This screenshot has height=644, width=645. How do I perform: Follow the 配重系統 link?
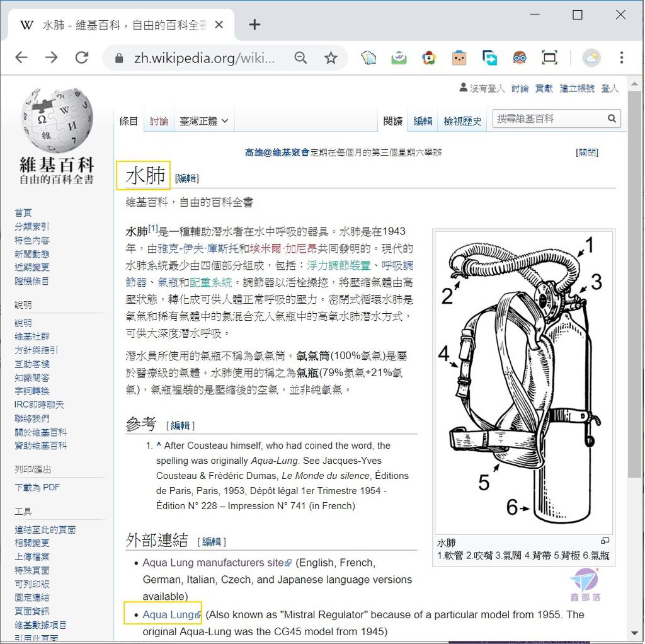[211, 282]
